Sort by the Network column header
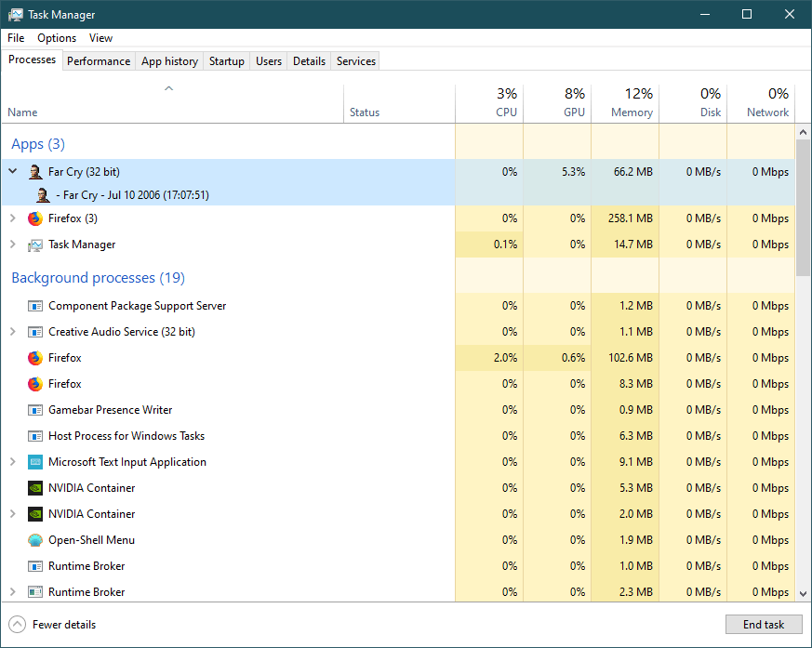Image resolution: width=812 pixels, height=648 pixels. click(x=761, y=103)
